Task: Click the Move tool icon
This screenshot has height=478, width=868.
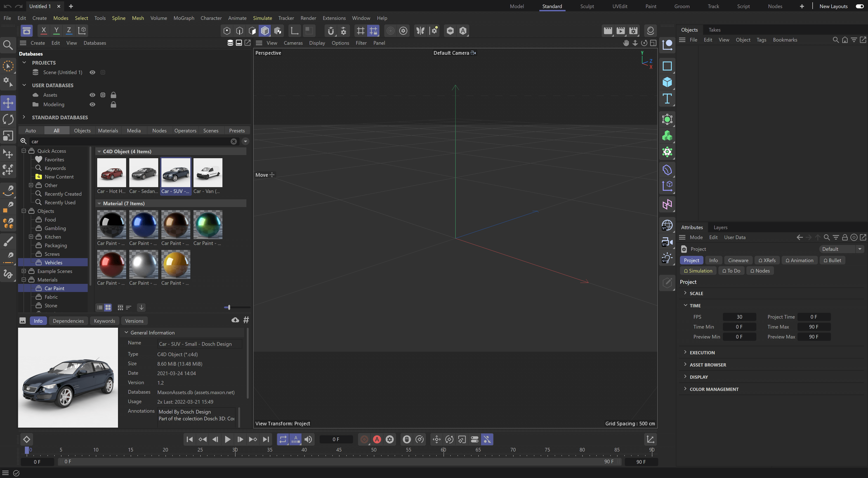Action: [x=8, y=103]
